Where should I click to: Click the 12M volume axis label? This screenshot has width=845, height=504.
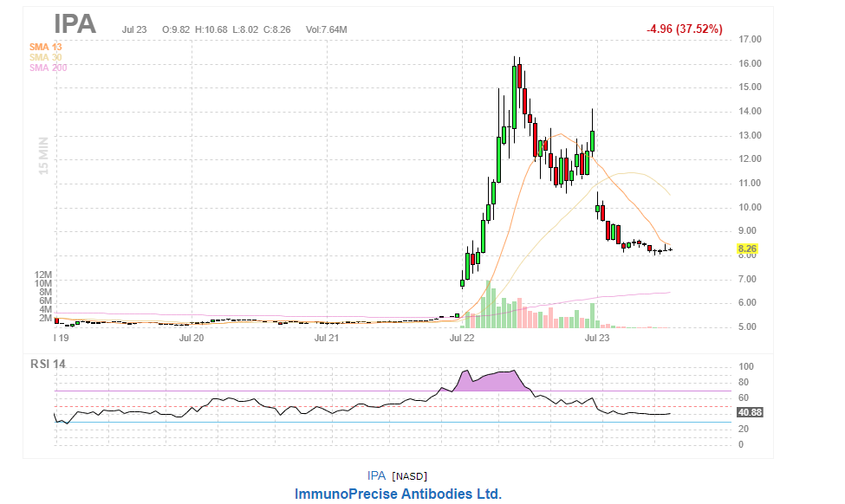[43, 275]
